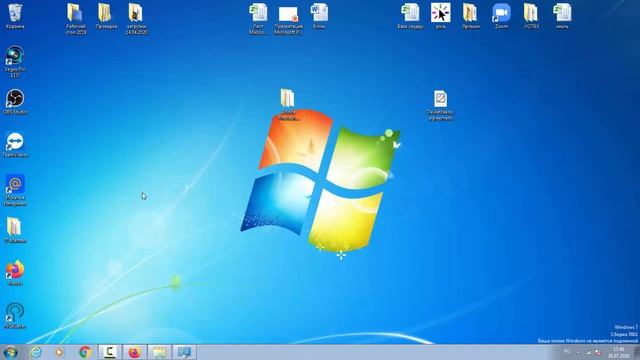640x360 pixels.
Task: Launch Internet Explorer from the taskbar
Action: [x=36, y=352]
